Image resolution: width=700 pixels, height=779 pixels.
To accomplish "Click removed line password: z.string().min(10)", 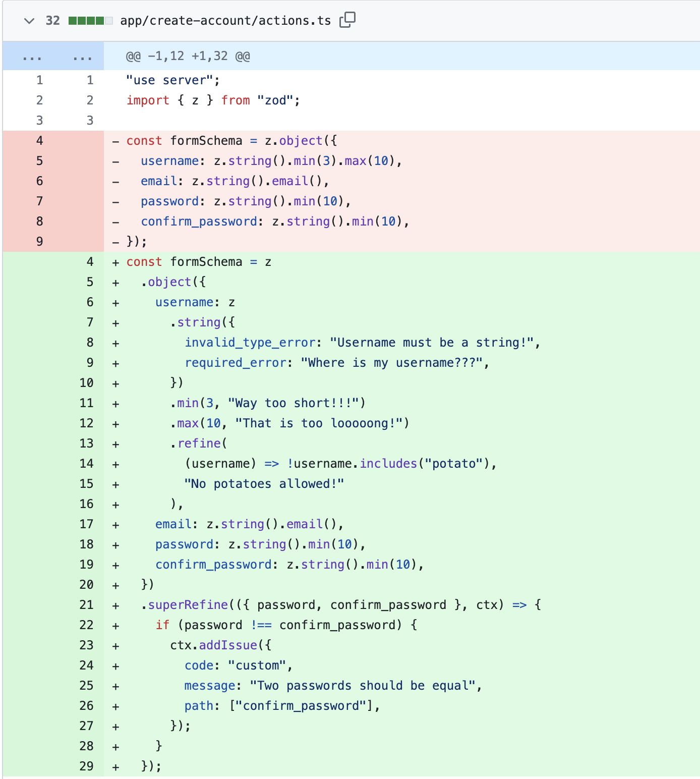I will tap(246, 201).
